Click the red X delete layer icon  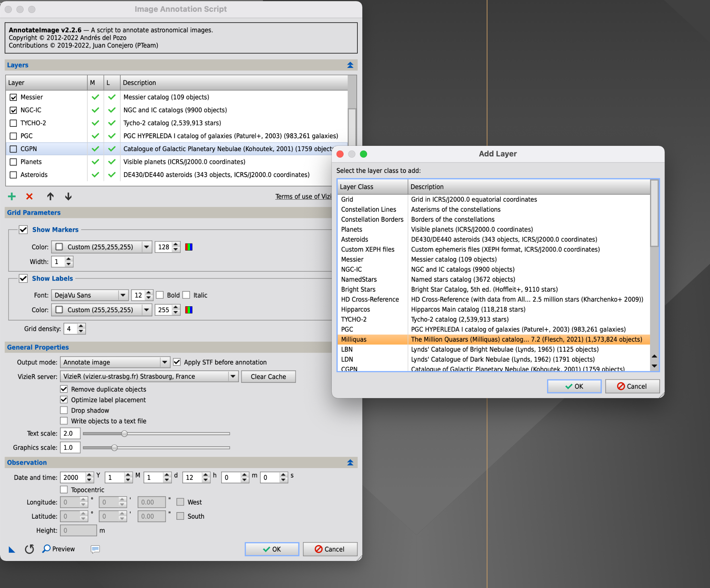(29, 196)
